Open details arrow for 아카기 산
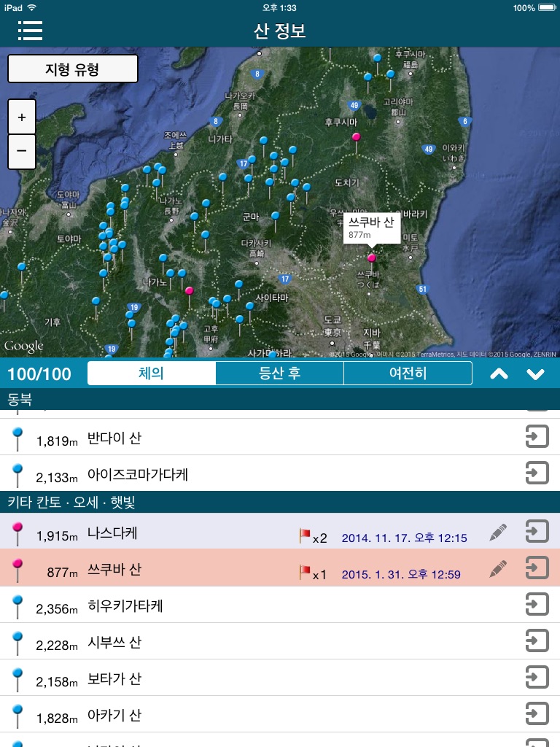 537,713
